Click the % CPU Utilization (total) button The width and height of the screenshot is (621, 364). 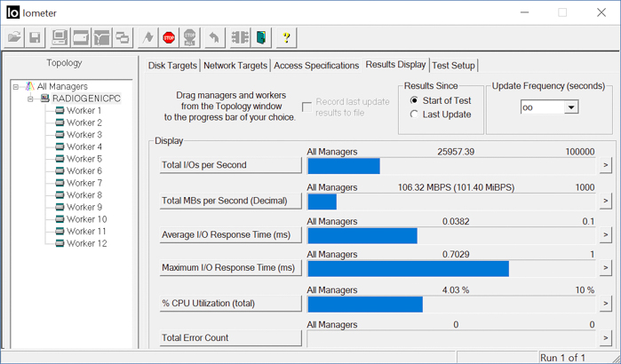pos(229,304)
